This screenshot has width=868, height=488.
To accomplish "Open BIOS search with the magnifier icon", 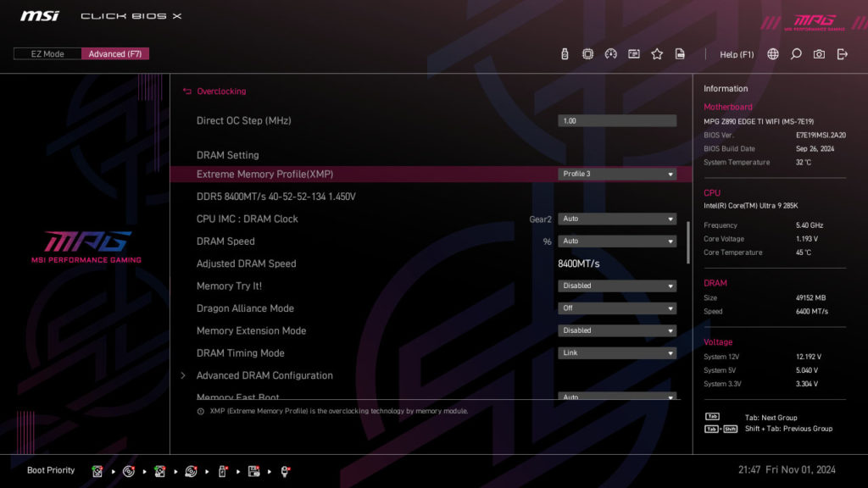I will click(x=797, y=53).
